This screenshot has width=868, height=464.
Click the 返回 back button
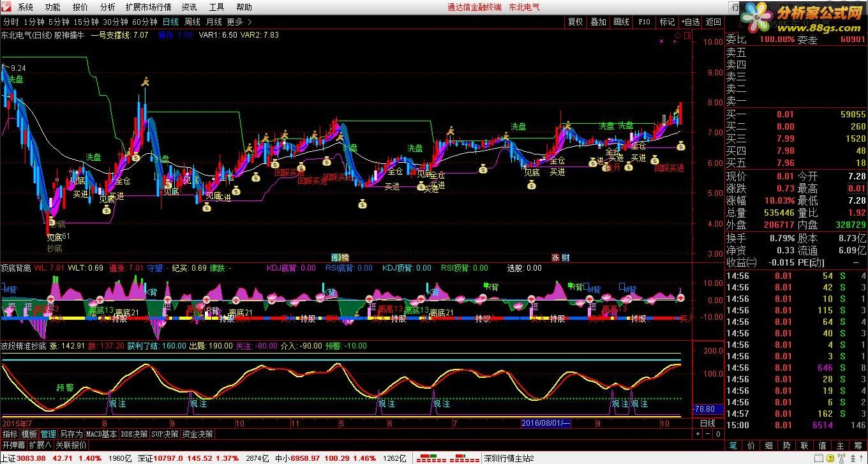tap(713, 22)
